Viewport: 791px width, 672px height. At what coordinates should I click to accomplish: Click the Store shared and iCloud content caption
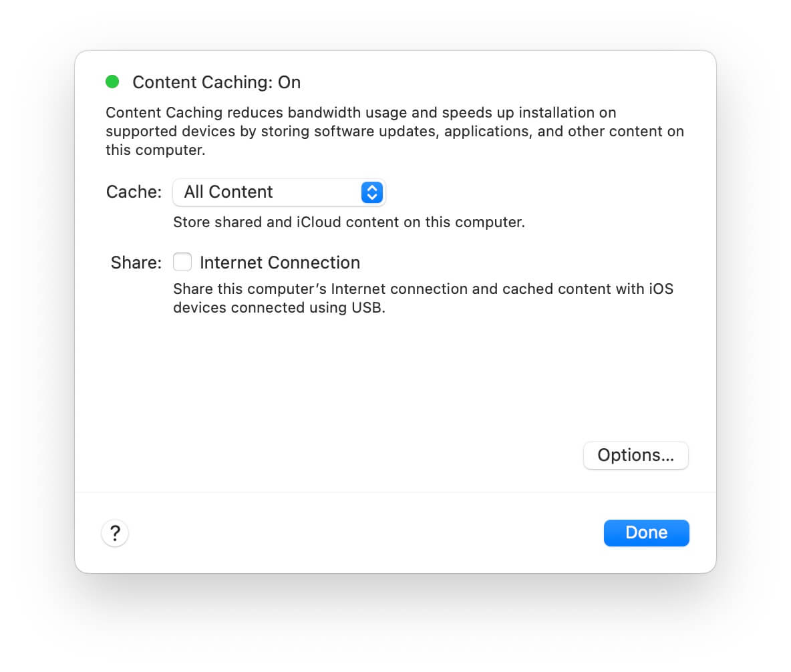coord(349,222)
